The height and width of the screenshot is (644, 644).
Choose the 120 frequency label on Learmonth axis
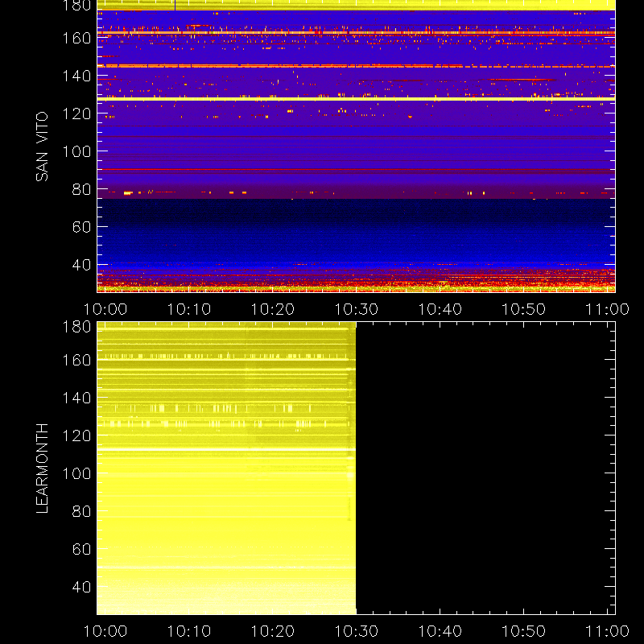76,436
